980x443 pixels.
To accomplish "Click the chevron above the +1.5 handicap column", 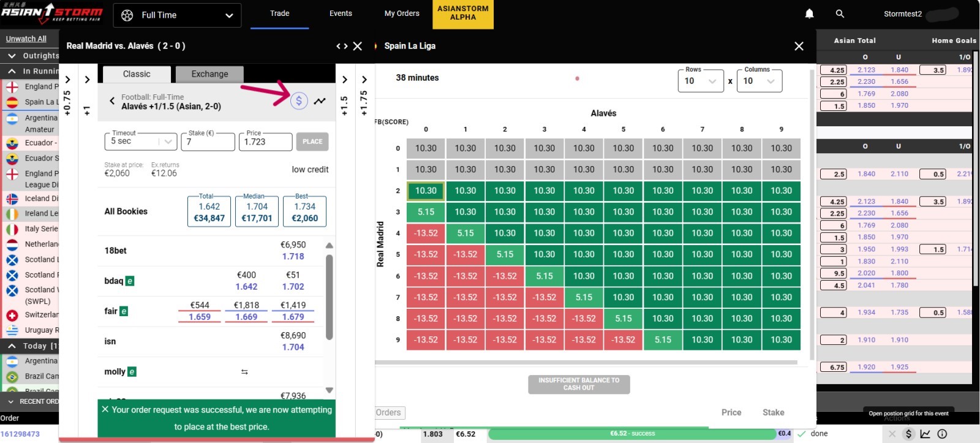I will [344, 80].
